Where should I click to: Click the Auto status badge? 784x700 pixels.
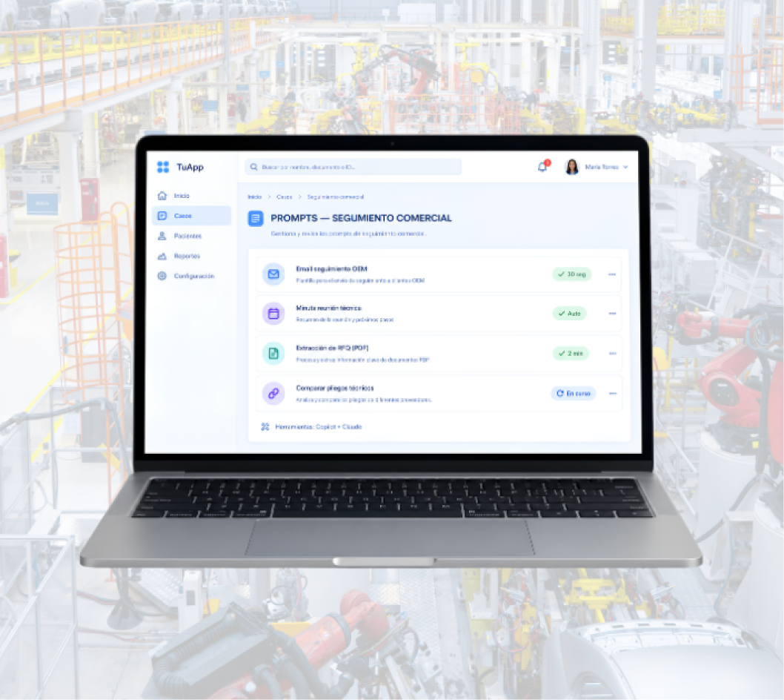570,314
